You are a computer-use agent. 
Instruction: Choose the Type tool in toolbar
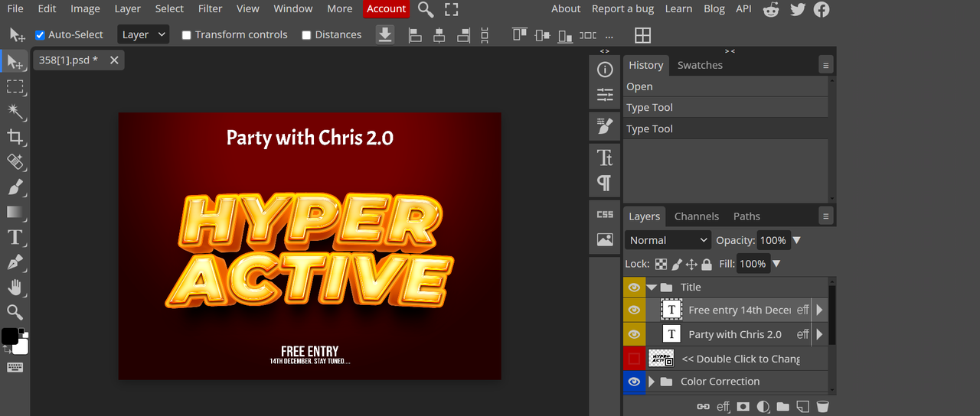(15, 237)
